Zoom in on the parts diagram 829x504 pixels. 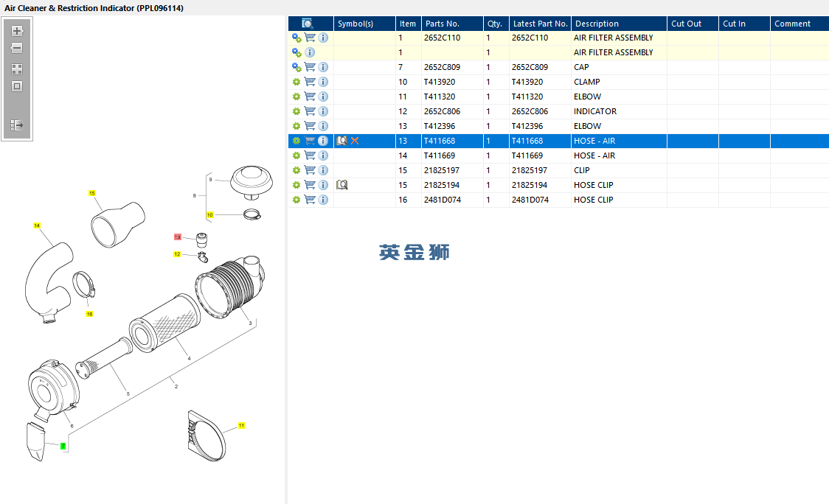coord(17,31)
